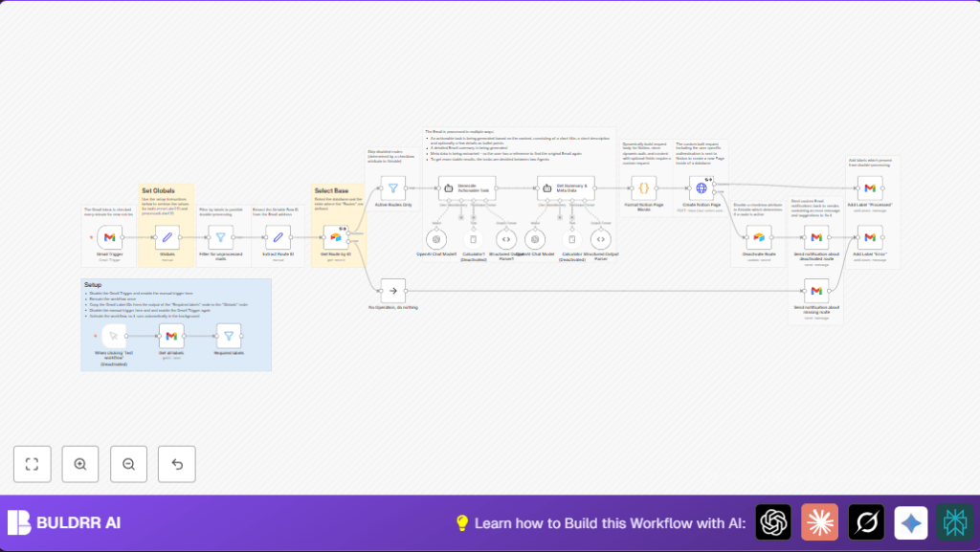This screenshot has height=552, width=980.
Task: Select the Extract Route ID node
Action: point(278,236)
